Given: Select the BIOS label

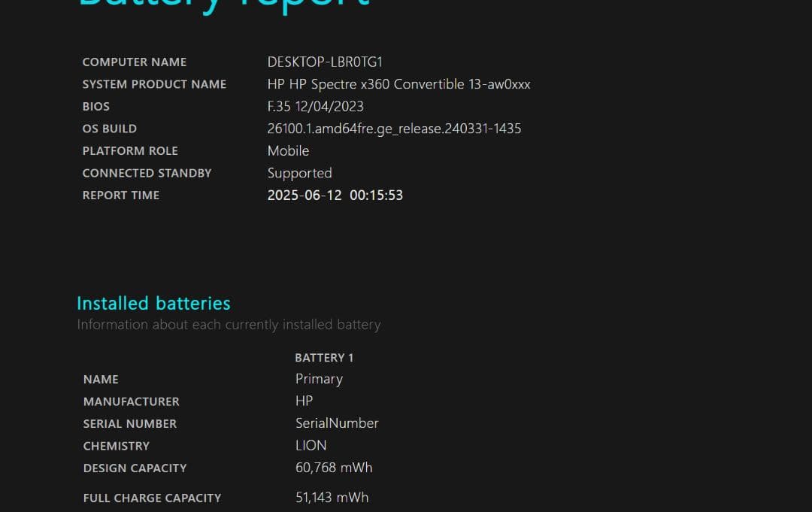Looking at the screenshot, I should pos(95,106).
